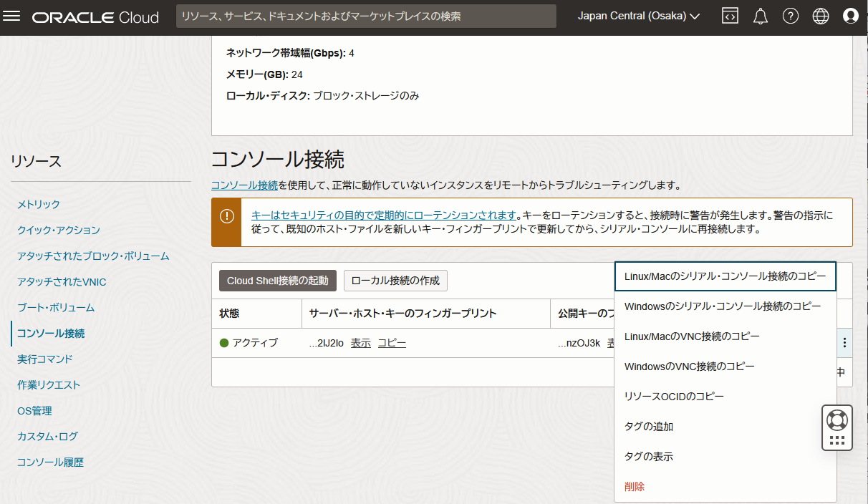Open the user profile avatar menu
This screenshot has height=504, width=868.
[x=851, y=16]
